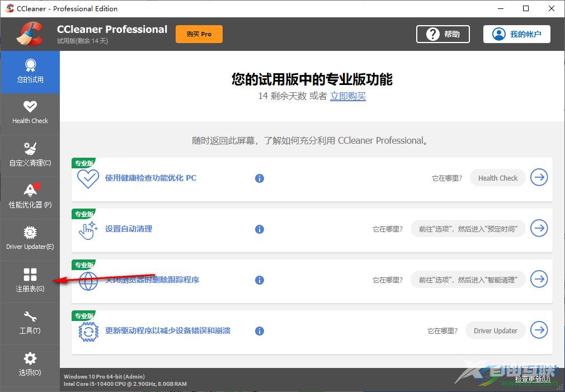Open the 工具(T) sidebar icon

pos(30,323)
